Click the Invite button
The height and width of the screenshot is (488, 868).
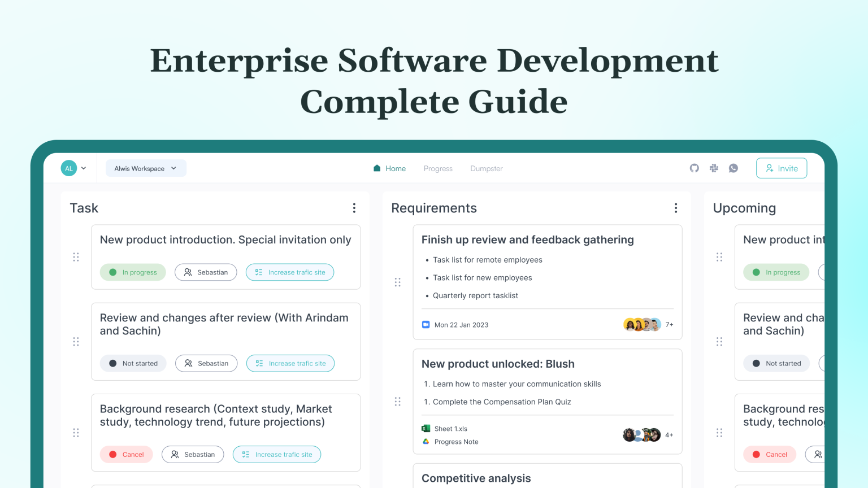click(x=782, y=168)
